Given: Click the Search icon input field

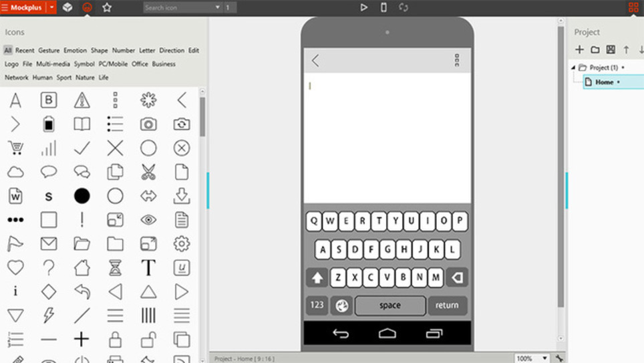Looking at the screenshot, I should pyautogui.click(x=178, y=7).
